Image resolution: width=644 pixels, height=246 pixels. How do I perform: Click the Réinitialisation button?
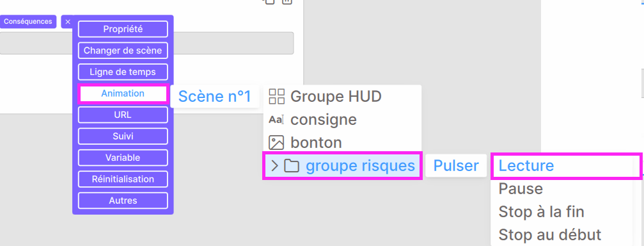[123, 179]
